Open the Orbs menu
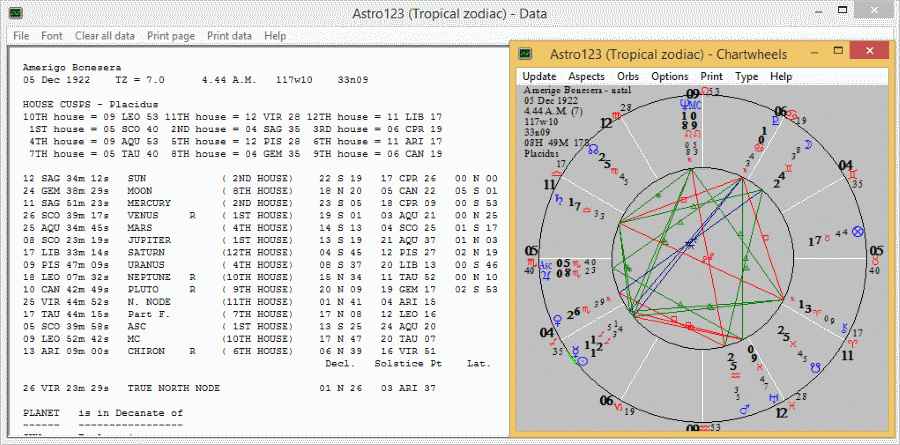Image resolution: width=900 pixels, height=445 pixels. point(627,76)
